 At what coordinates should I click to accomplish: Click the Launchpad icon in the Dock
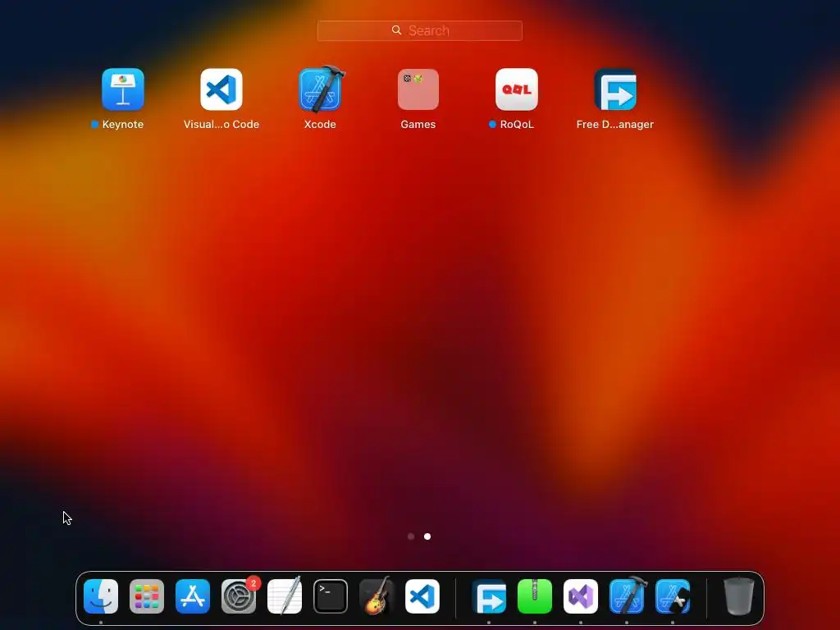[x=147, y=596]
